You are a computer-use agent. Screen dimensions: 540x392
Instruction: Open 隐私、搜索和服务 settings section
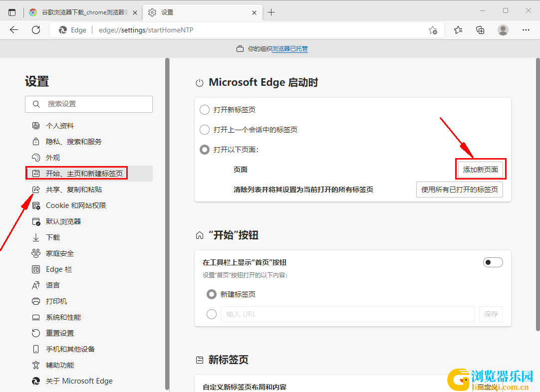[x=89, y=142]
